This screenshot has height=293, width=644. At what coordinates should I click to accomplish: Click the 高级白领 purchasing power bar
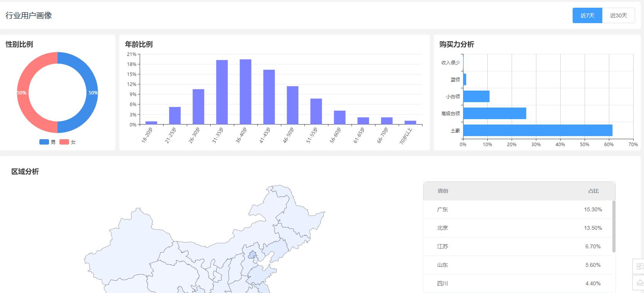pyautogui.click(x=495, y=113)
